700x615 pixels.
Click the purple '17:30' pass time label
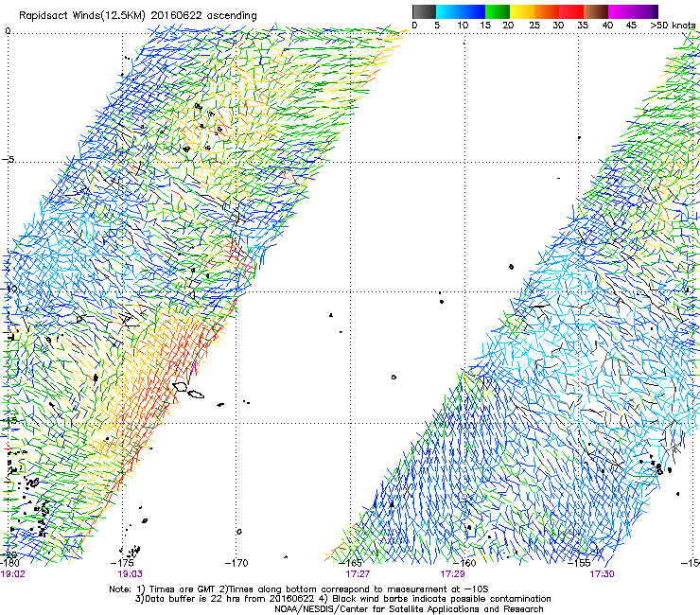pyautogui.click(x=602, y=574)
